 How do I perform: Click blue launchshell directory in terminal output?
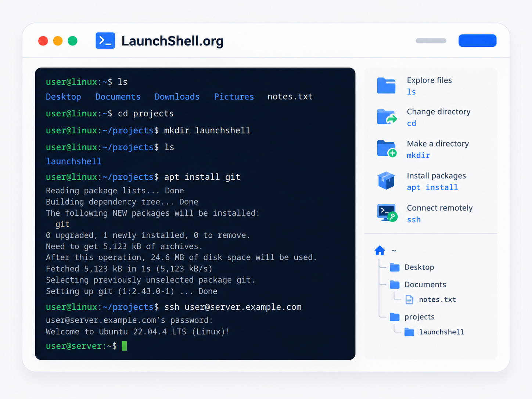(73, 161)
